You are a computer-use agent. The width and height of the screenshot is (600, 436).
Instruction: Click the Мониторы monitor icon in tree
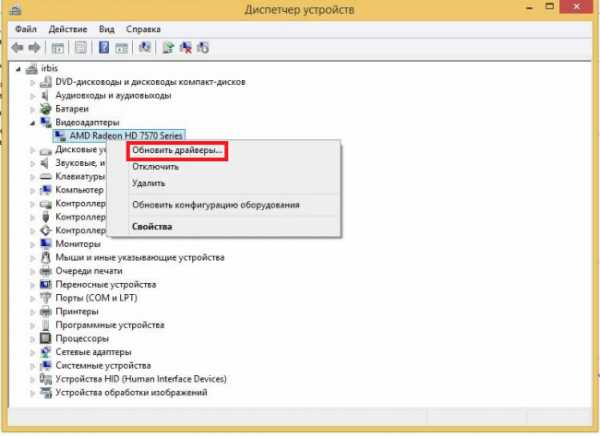(x=47, y=243)
